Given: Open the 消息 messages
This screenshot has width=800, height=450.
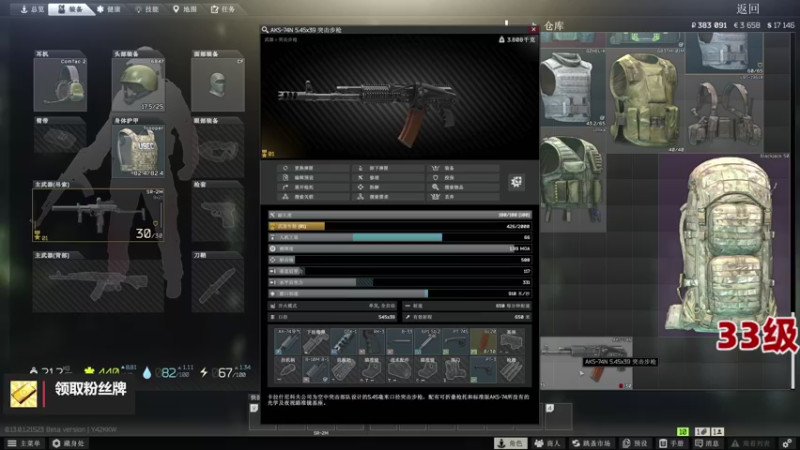Looking at the screenshot, I should point(707,443).
